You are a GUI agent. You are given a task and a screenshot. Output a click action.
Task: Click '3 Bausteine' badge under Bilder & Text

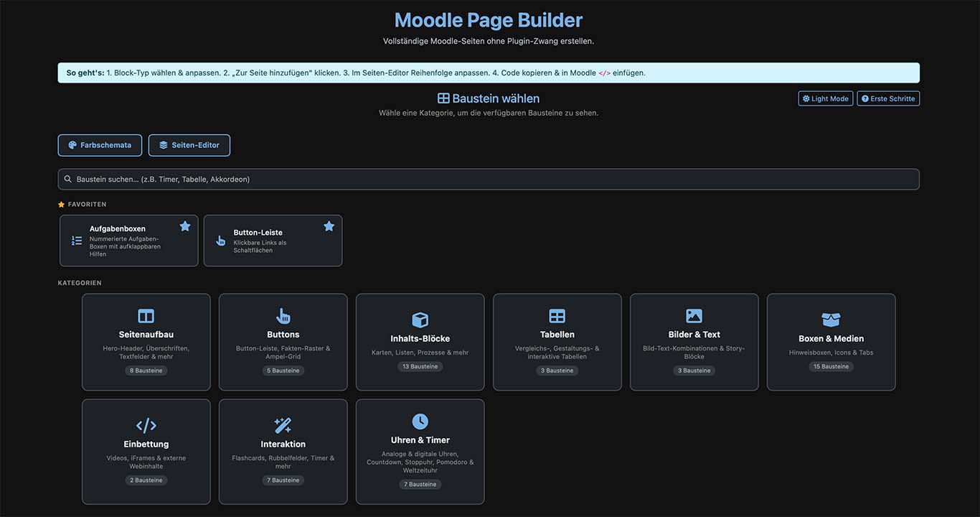tap(694, 371)
